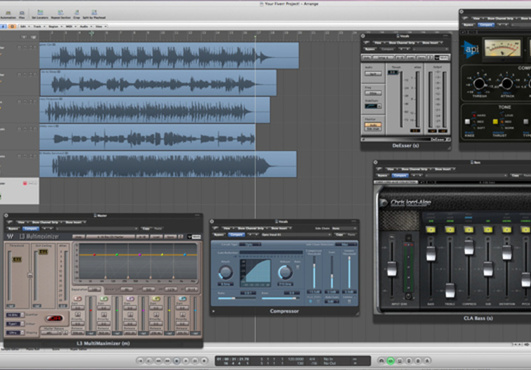Open the Dither dropdown in L3 Multimaximizer
531x370 pixels.
pyautogui.click(x=15, y=324)
